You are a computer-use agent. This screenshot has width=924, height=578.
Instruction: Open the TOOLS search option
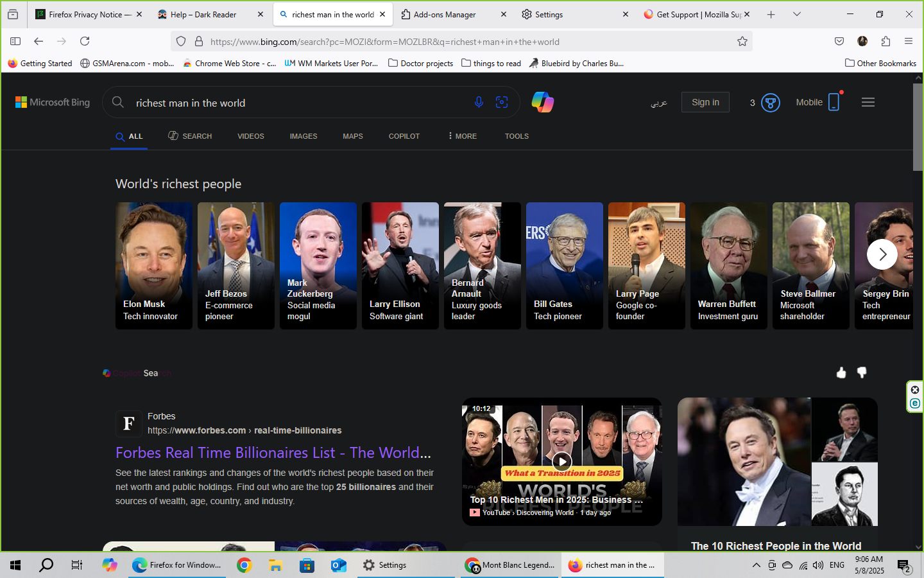click(517, 136)
